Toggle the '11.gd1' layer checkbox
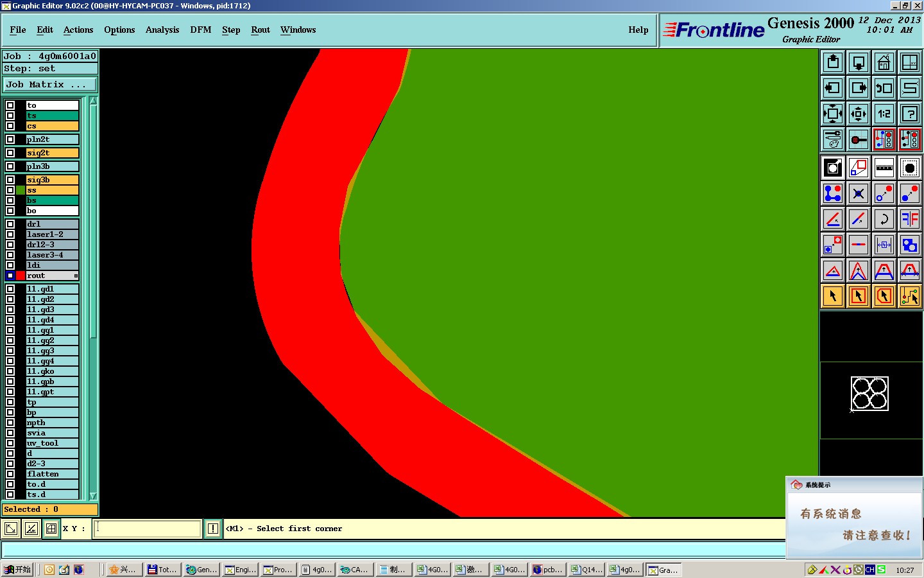 point(10,289)
